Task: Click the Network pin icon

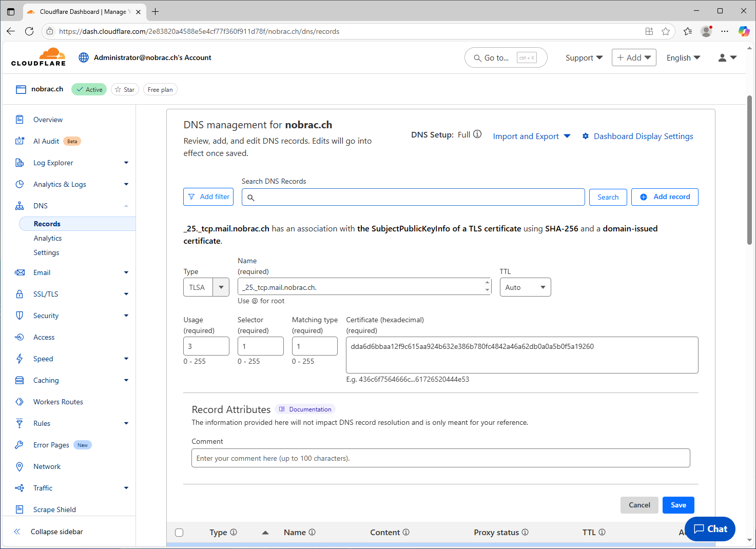Action: point(20,466)
